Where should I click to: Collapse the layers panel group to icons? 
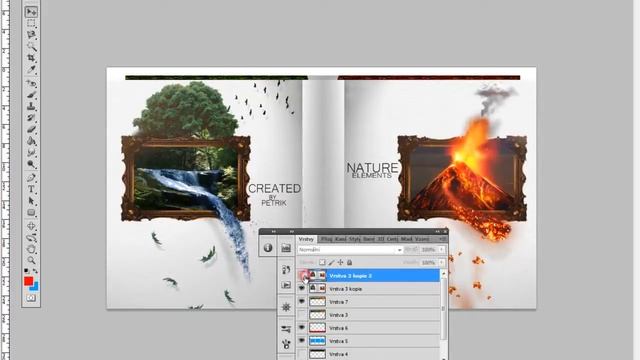(x=438, y=231)
